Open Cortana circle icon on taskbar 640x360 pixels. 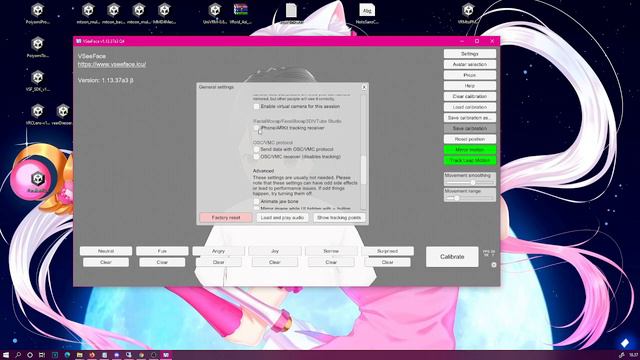[x=30, y=355]
